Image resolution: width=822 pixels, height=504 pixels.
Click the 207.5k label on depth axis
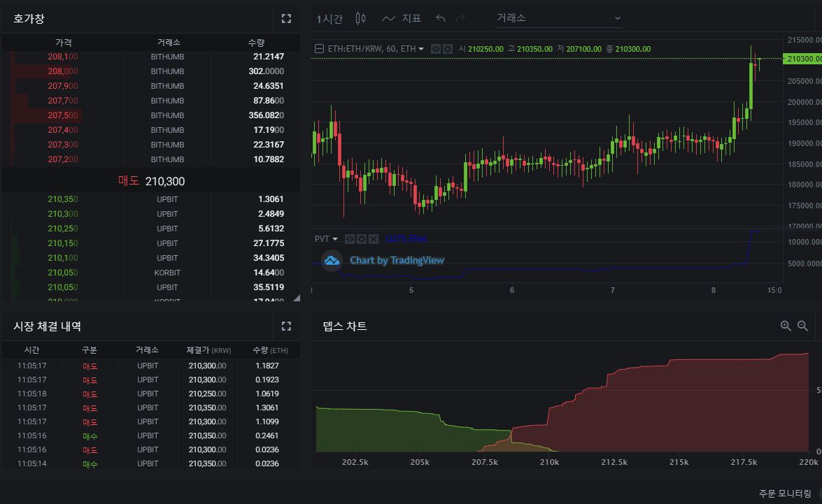[484, 462]
